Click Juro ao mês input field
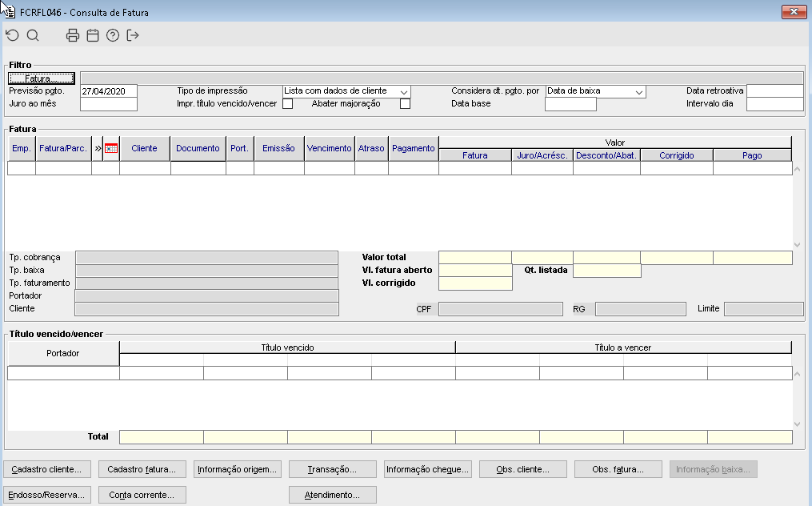Image resolution: width=812 pixels, height=506 pixels. [109, 104]
